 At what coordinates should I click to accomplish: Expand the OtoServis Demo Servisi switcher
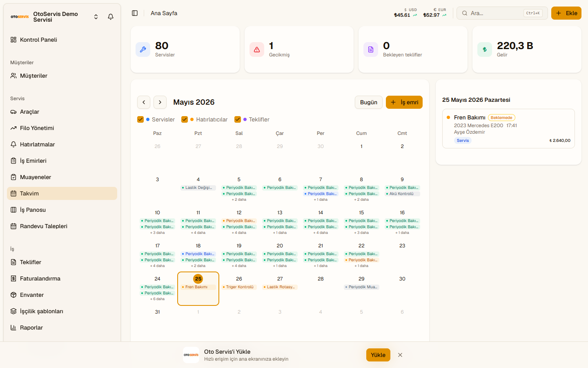[x=96, y=17]
